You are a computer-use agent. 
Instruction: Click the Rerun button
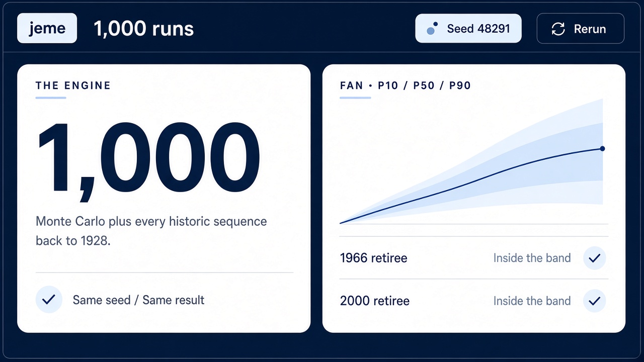580,29
